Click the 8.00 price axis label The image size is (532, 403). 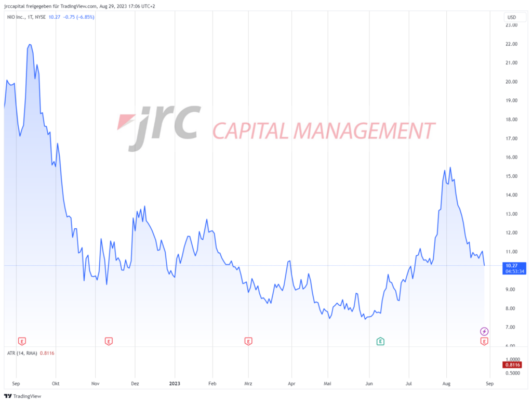[x=511, y=308]
